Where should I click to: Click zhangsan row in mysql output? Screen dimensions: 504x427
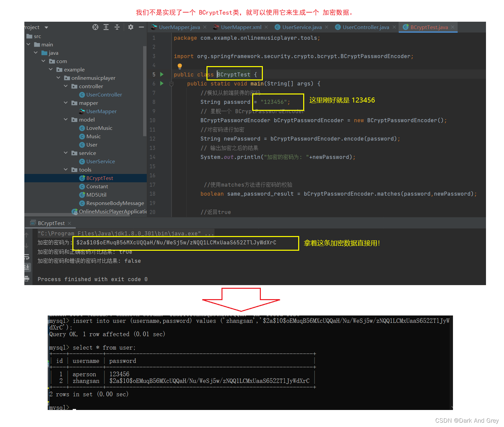[x=182, y=381]
